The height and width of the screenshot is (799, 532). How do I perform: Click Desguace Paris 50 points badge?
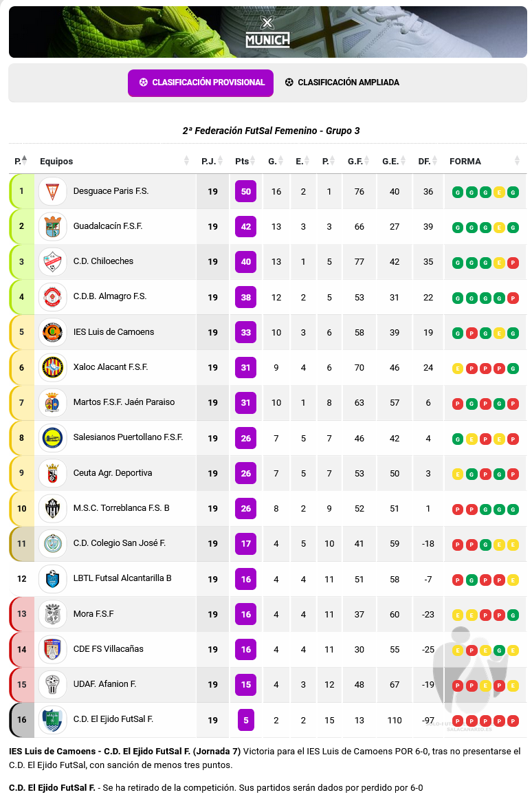(x=245, y=191)
